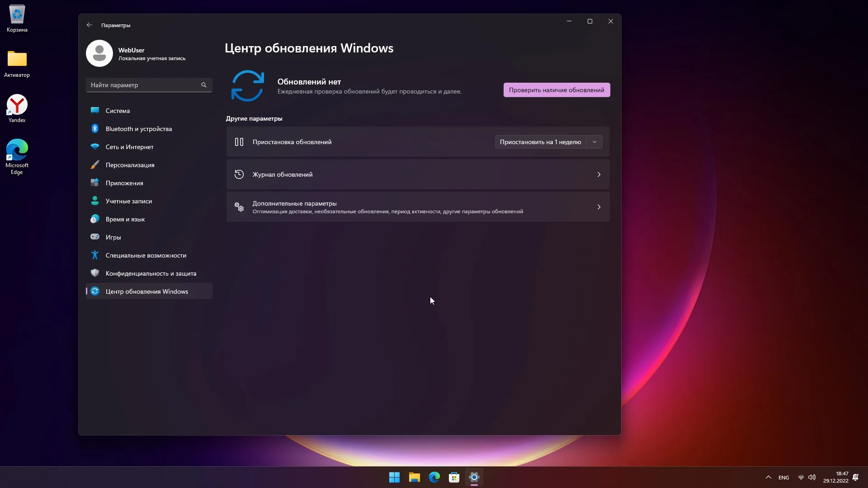This screenshot has height=488, width=868.
Task: Click the Конфиденциальность и защита shield icon
Action: click(x=95, y=273)
